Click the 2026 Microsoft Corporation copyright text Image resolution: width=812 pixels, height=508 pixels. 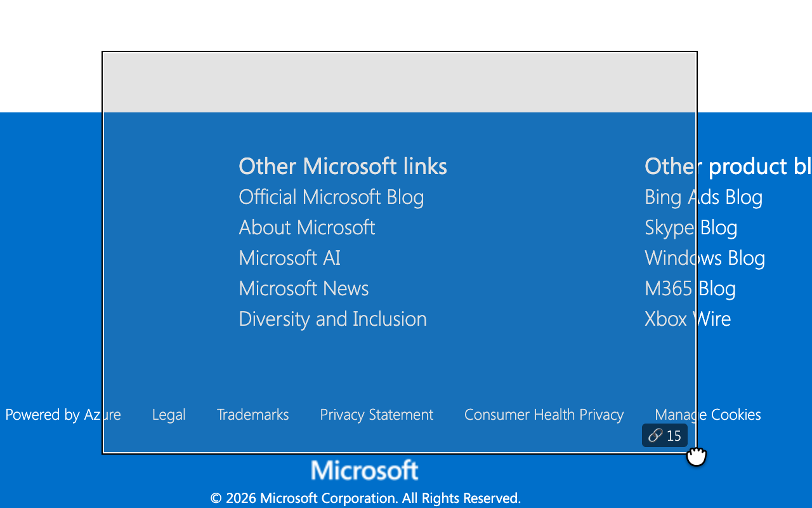[x=365, y=498]
